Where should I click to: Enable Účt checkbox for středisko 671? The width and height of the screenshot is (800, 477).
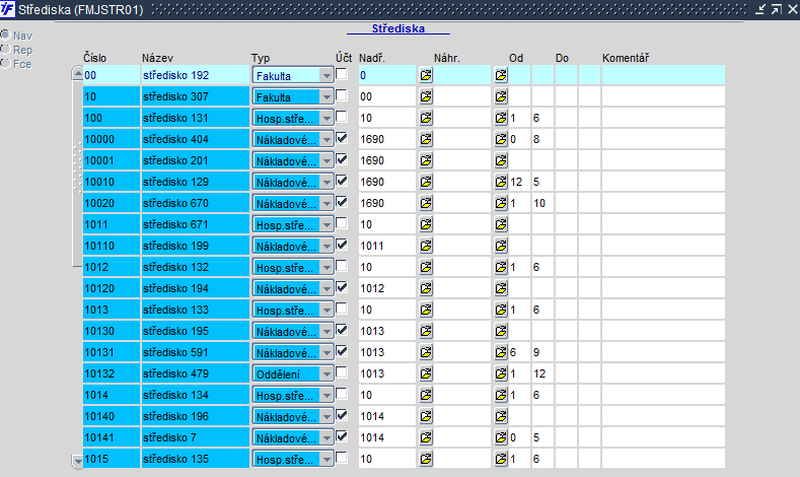(342, 223)
